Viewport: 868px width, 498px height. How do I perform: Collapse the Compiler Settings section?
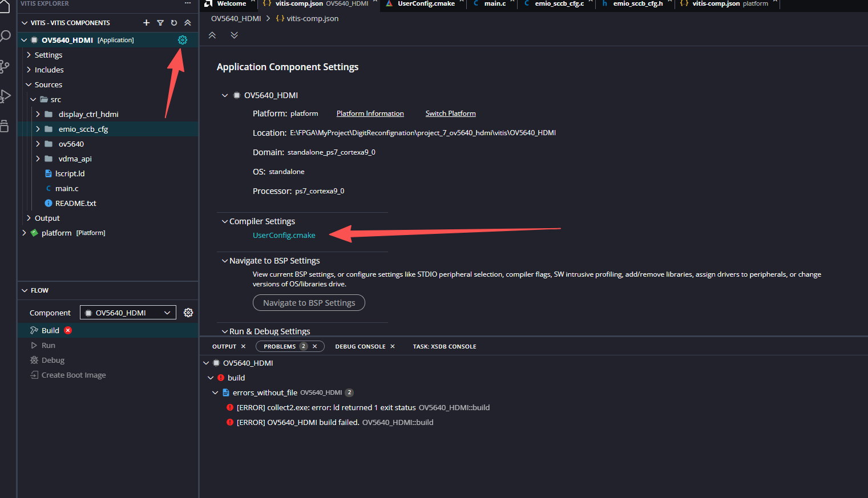[225, 221]
